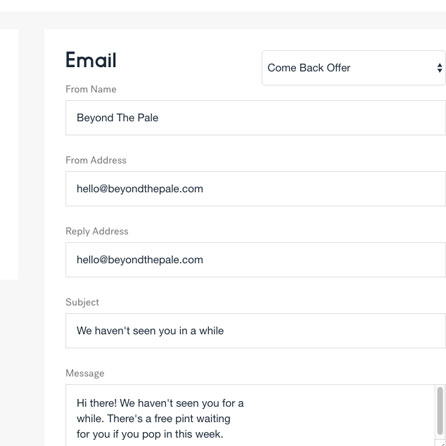This screenshot has height=446, width=446.
Task: Click the Subject label
Action: 82,302
